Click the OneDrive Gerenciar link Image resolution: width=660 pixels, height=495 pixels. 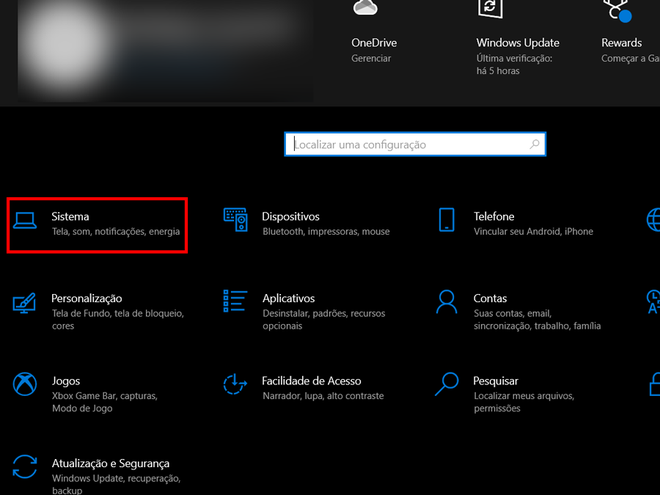[x=371, y=59]
